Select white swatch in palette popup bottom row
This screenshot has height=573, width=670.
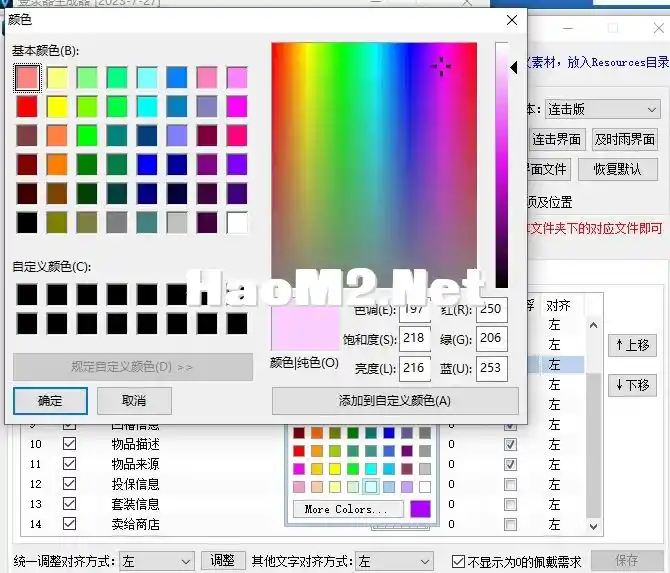pos(425,487)
